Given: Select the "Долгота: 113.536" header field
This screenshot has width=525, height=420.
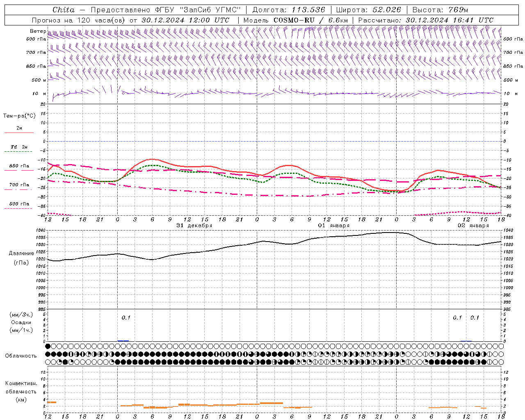Looking at the screenshot, I should tap(288, 10).
